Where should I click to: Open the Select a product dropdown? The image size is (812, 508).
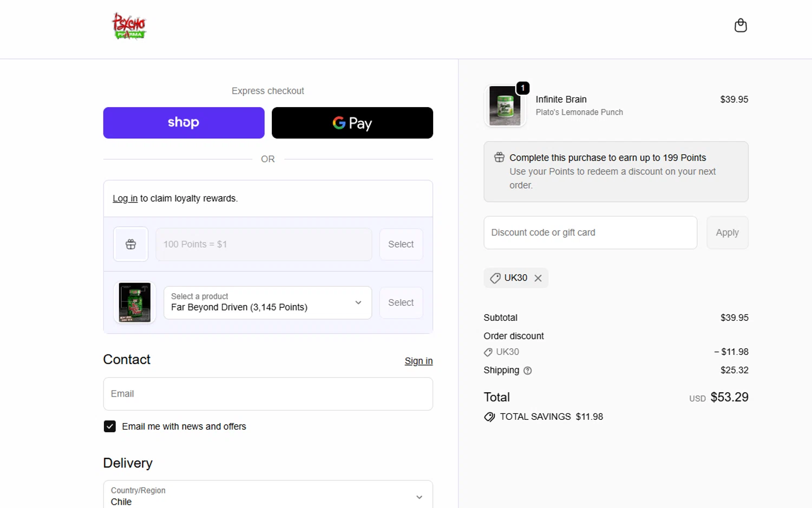[x=267, y=302]
